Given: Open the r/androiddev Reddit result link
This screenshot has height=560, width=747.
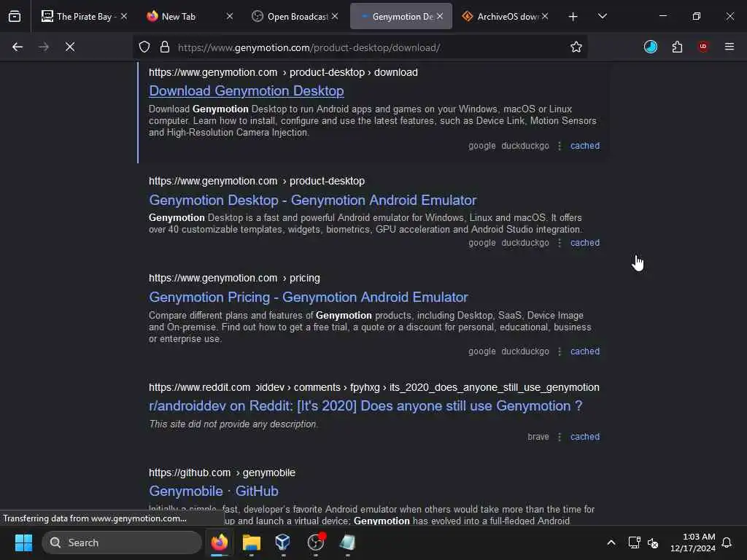Looking at the screenshot, I should 365,405.
